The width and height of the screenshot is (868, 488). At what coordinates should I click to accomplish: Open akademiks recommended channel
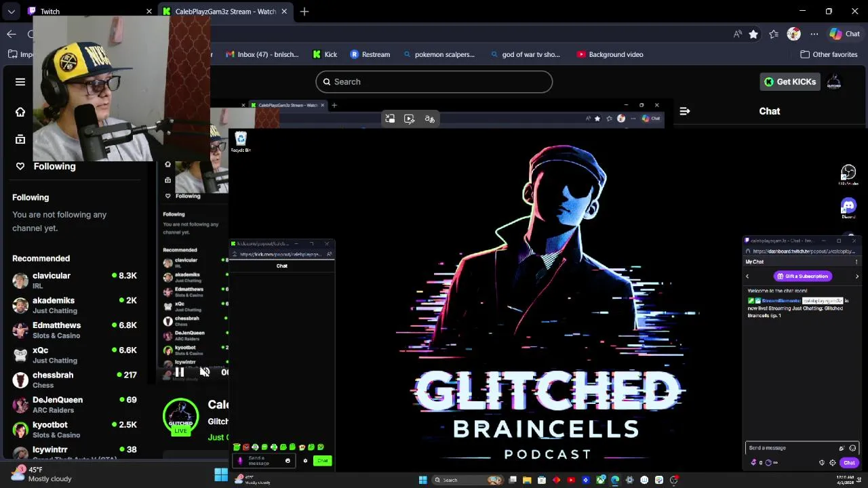75,305
